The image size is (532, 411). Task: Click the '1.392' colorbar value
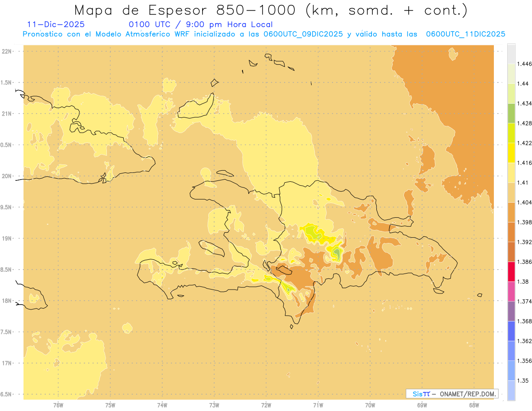[525, 242]
